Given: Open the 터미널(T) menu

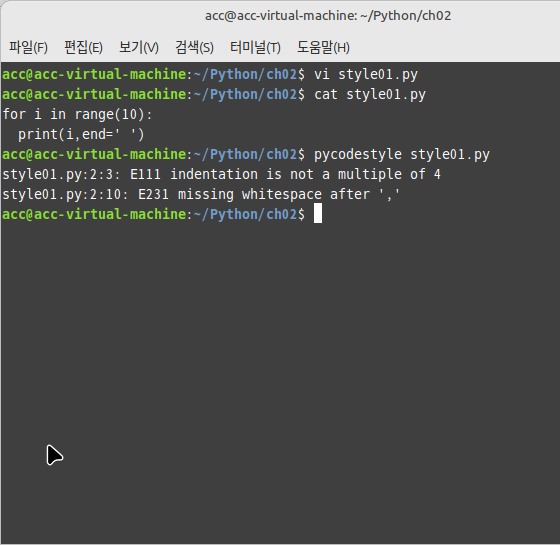Looking at the screenshot, I should click(255, 47).
